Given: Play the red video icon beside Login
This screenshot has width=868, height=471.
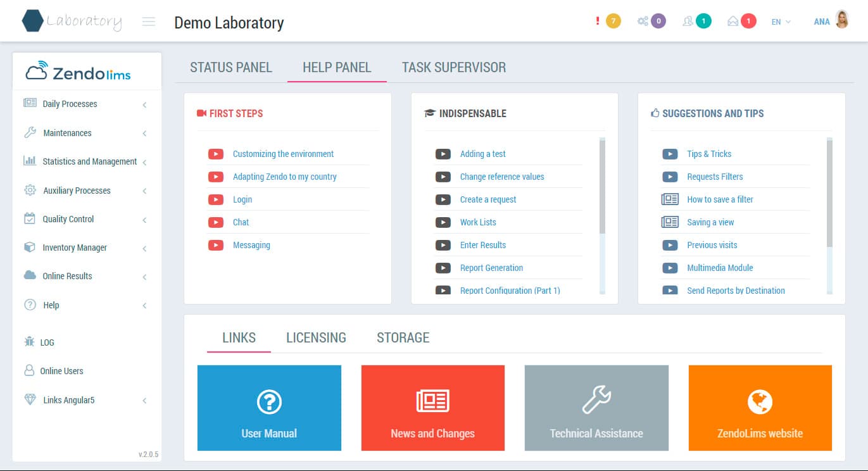Looking at the screenshot, I should 216,199.
